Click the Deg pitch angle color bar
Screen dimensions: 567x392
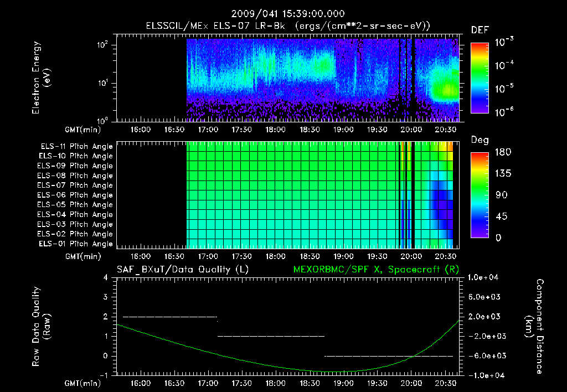[480, 195]
